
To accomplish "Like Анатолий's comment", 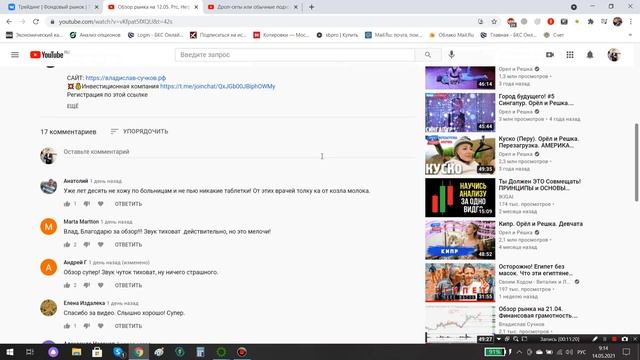I will click(x=67, y=204).
